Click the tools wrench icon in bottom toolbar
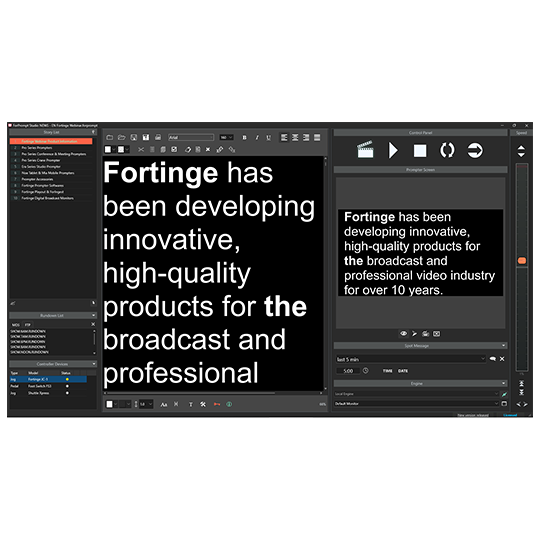The height and width of the screenshot is (540, 540). [203, 404]
